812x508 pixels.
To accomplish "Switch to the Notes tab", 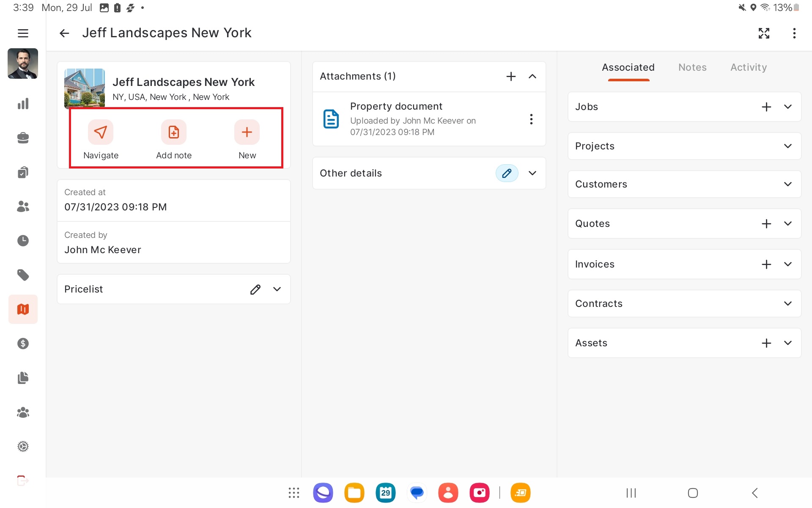I will pyautogui.click(x=692, y=67).
